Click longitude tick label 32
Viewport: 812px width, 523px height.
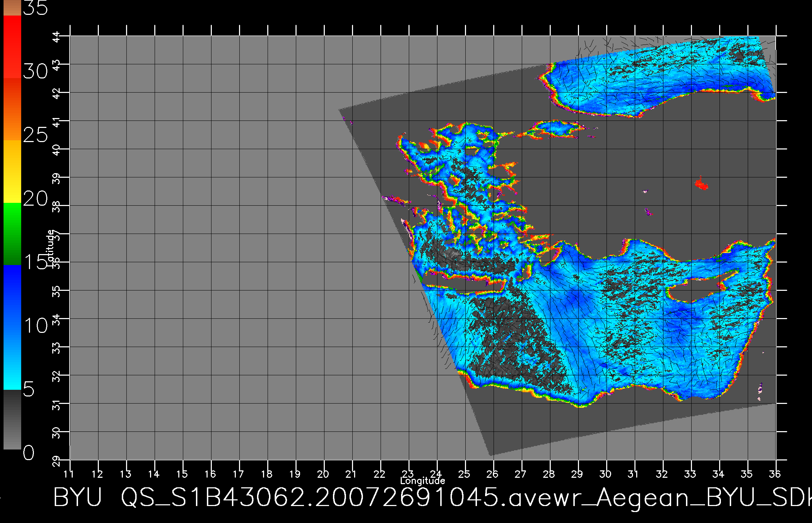(x=662, y=474)
